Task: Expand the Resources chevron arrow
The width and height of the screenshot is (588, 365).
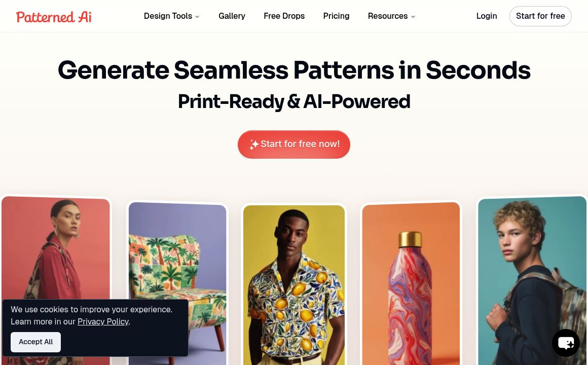Action: click(413, 17)
